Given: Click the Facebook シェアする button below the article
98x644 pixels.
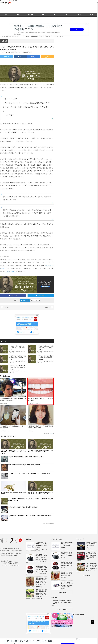Looking at the screenshot, I should 13,296.
